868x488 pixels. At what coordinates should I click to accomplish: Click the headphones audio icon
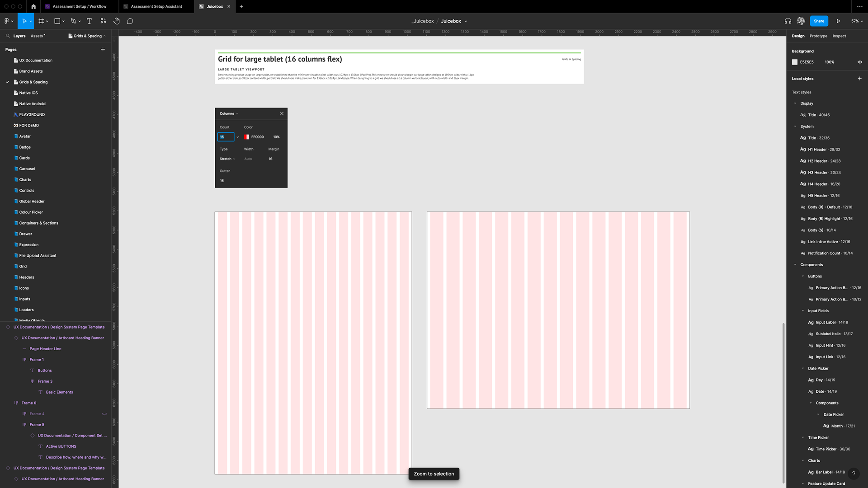[x=788, y=21]
